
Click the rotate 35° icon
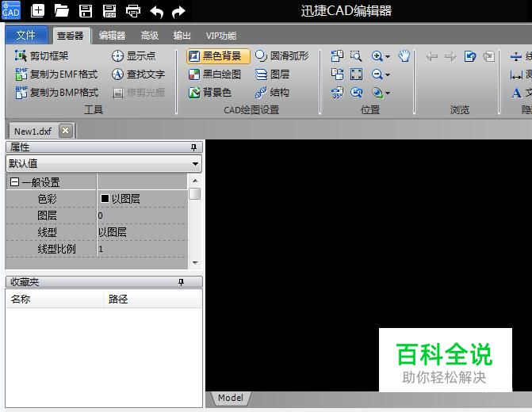(337, 93)
